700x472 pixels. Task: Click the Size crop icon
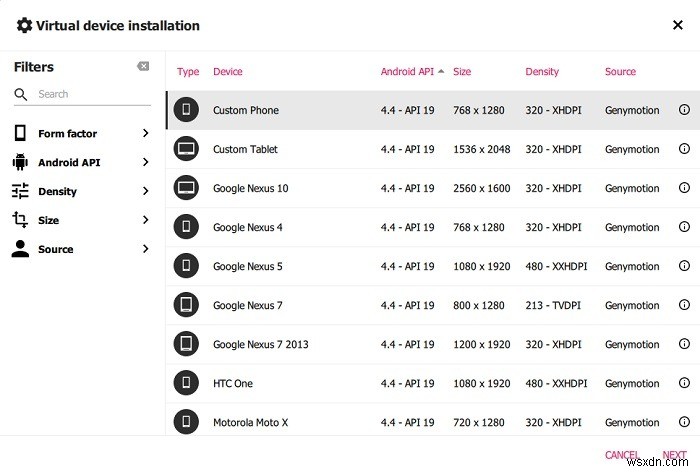click(x=20, y=220)
